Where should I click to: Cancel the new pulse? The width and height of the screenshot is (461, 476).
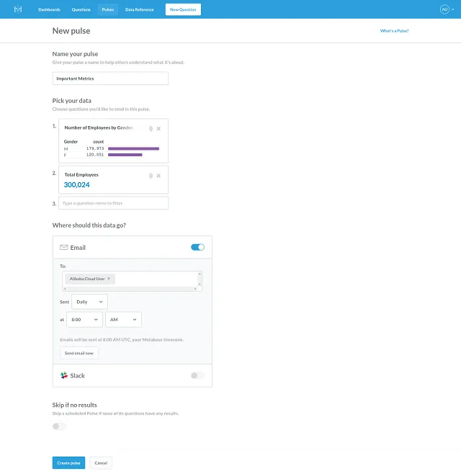click(x=101, y=463)
